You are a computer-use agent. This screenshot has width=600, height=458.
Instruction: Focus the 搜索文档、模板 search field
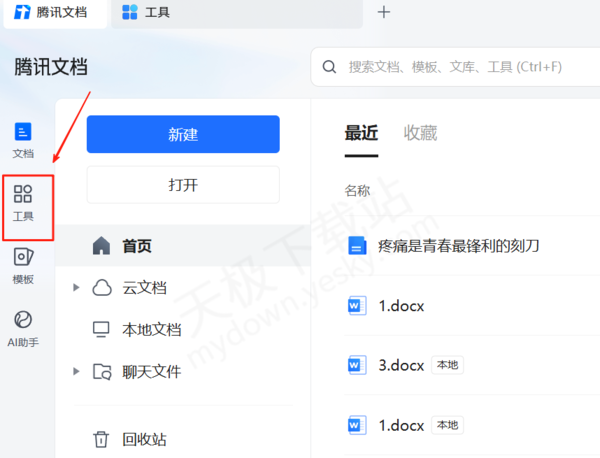[x=455, y=67]
